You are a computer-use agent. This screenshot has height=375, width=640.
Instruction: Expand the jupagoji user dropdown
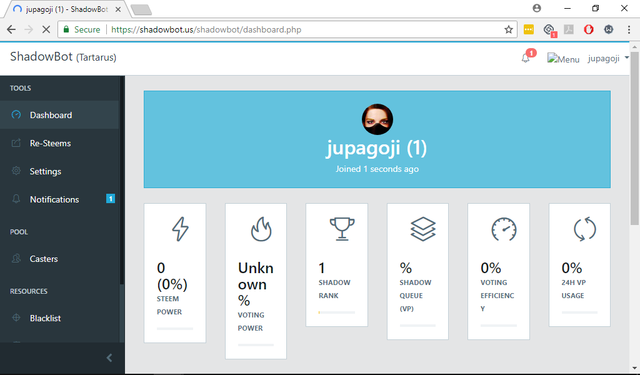(x=608, y=58)
